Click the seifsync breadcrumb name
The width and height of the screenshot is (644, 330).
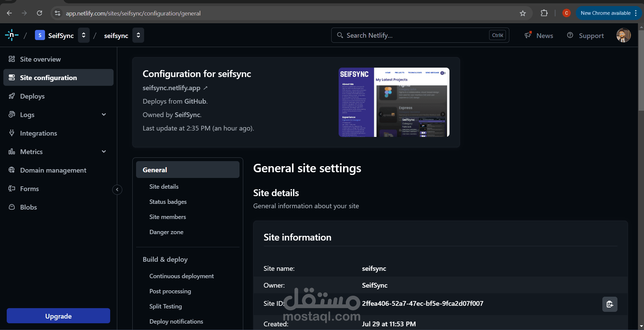pos(116,35)
